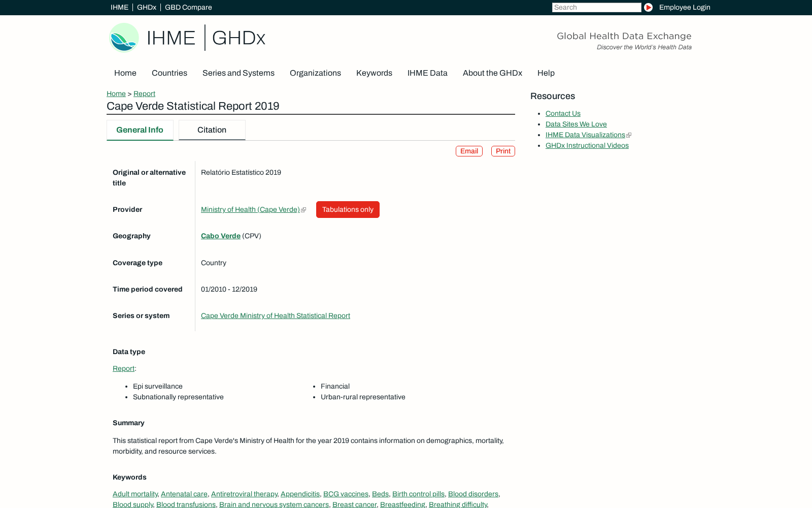Click the IHME GHDx logo
Screen dimensions: 812x508
click(x=187, y=38)
